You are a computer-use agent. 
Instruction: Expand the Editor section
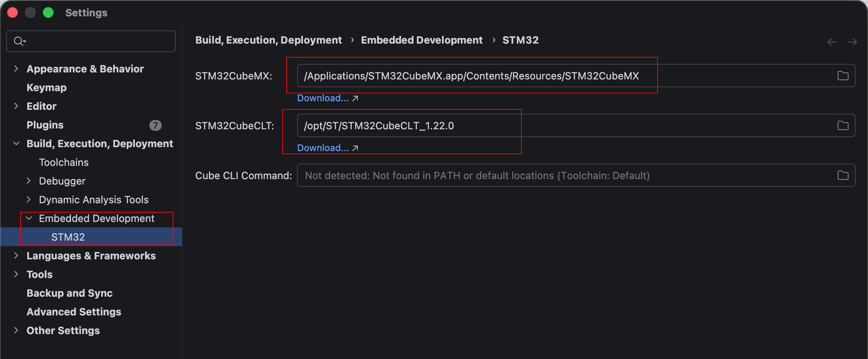click(x=16, y=106)
